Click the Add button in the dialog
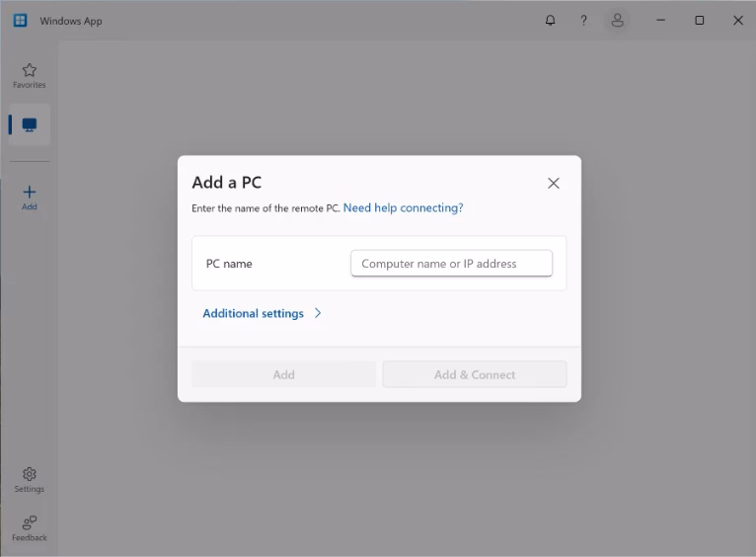The width and height of the screenshot is (756, 557). tap(283, 374)
